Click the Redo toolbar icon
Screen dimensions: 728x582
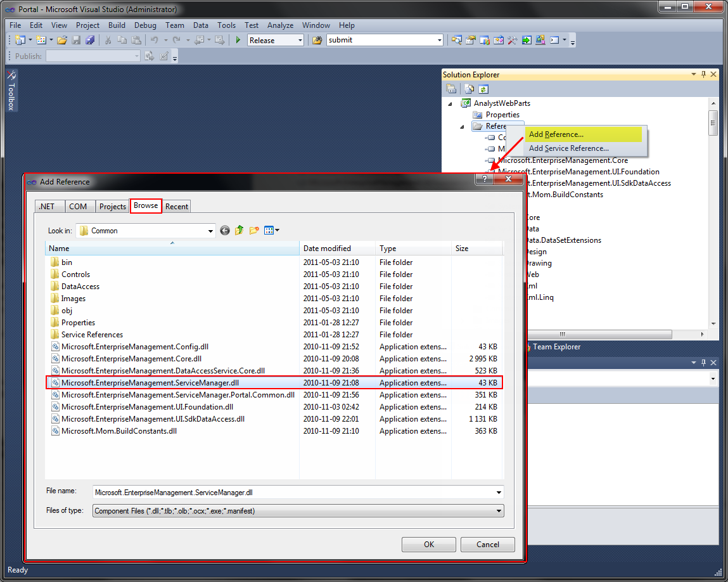pos(176,40)
